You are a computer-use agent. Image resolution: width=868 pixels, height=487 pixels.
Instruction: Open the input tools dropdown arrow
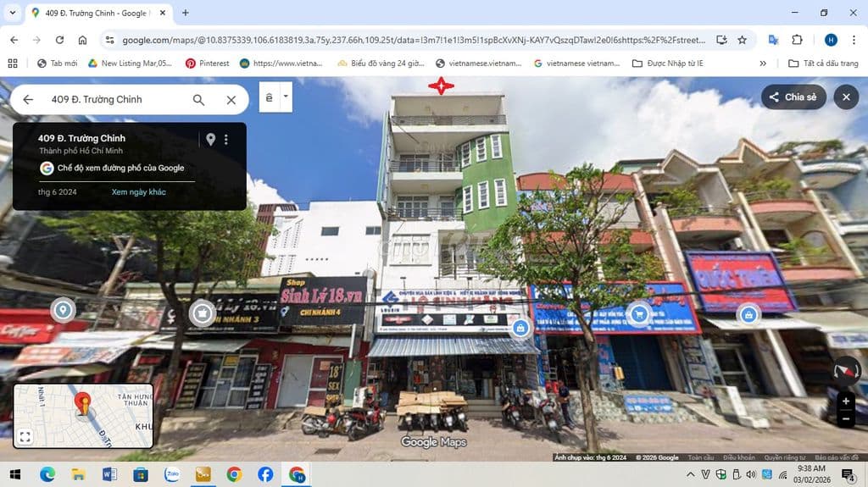coord(286,97)
